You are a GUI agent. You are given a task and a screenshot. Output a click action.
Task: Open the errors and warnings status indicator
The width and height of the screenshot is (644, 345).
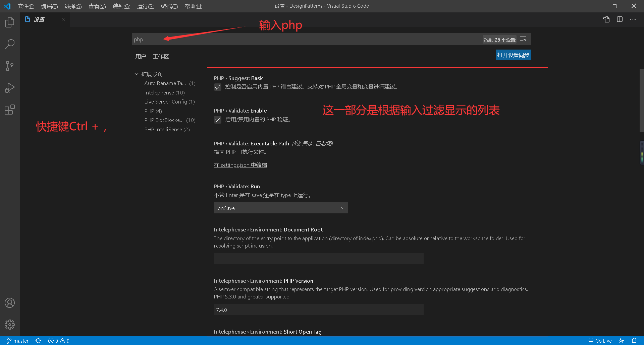(59, 341)
